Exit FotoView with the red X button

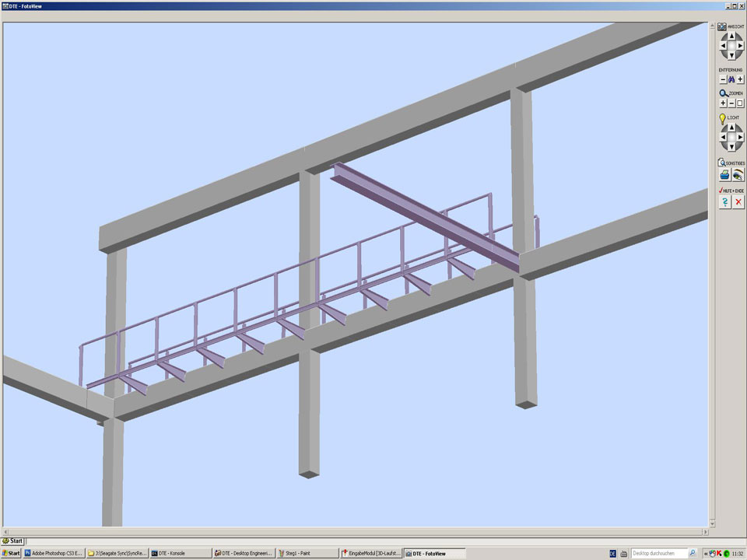738,202
